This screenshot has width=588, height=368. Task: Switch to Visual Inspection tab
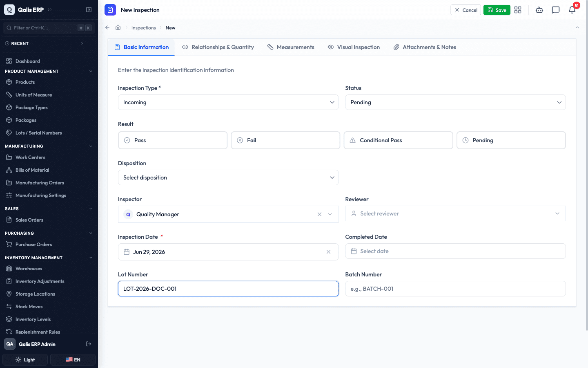pos(354,47)
